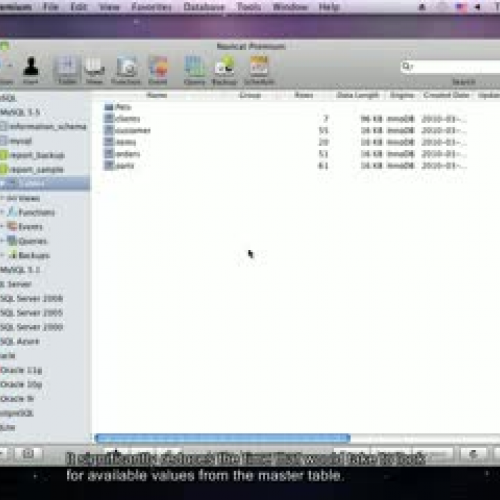
Task: Select the MySQL 5.1 connection
Action: click(20, 270)
